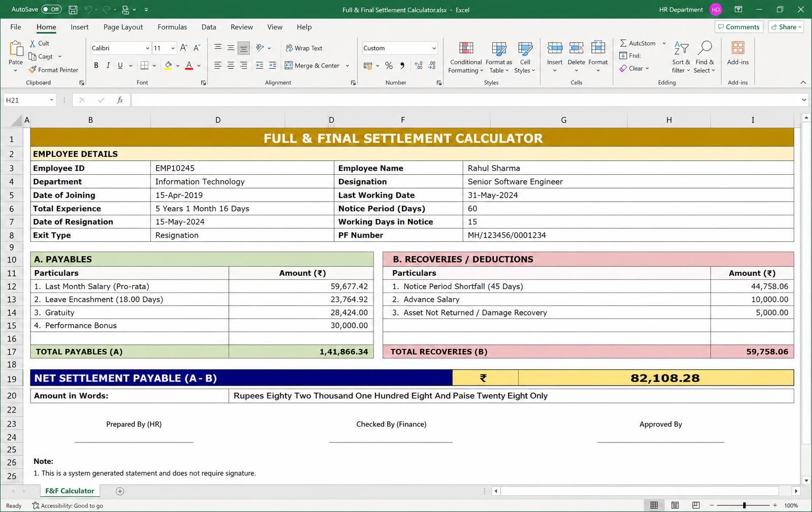
Task: Open the Name Box dropdown arrow
Action: coord(51,100)
